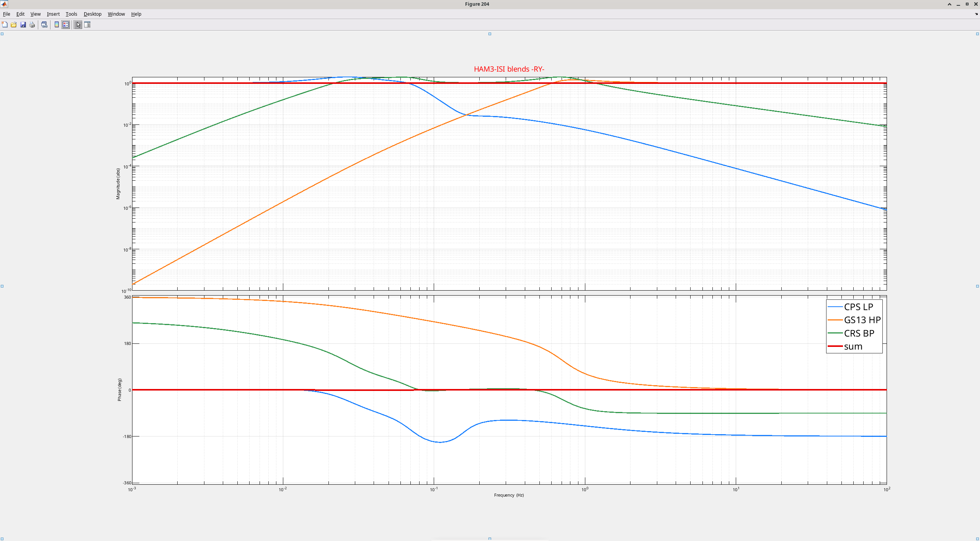Screen dimensions: 980x541
Task: Toggle the Insert Legend toolbar button
Action: 66,25
